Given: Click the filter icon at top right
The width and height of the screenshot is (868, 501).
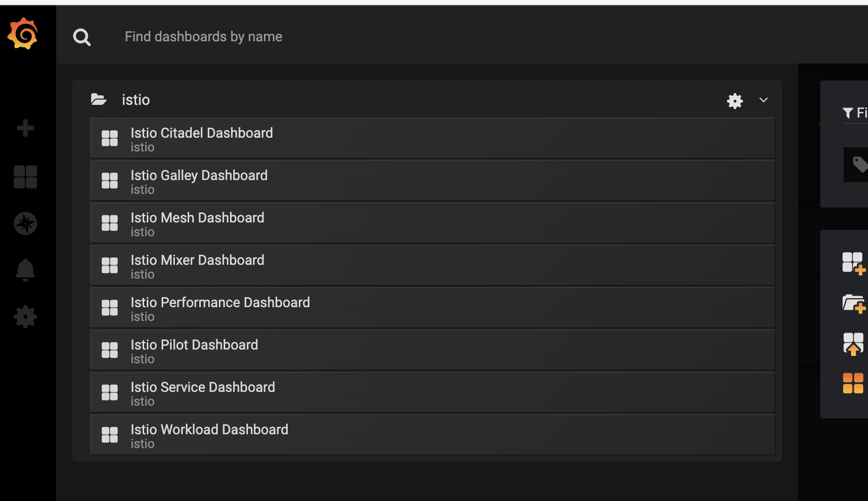Looking at the screenshot, I should click(847, 113).
